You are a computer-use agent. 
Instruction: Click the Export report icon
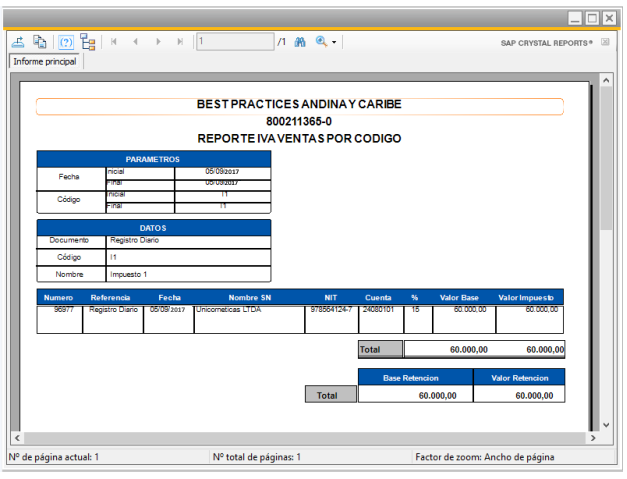click(18, 42)
